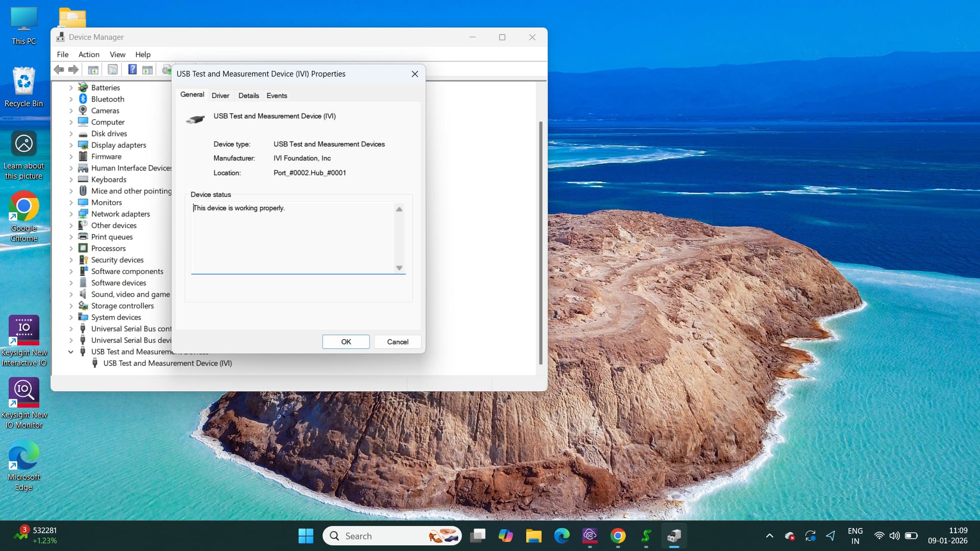Click the Properties toolbar icon
Image resolution: width=980 pixels, height=551 pixels.
click(x=113, y=69)
